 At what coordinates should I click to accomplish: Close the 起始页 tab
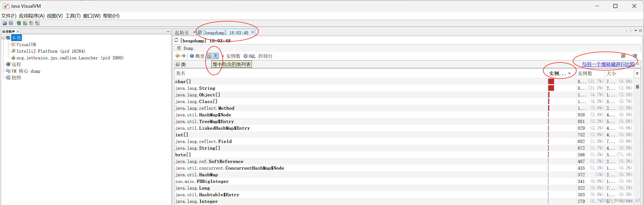tap(194, 32)
